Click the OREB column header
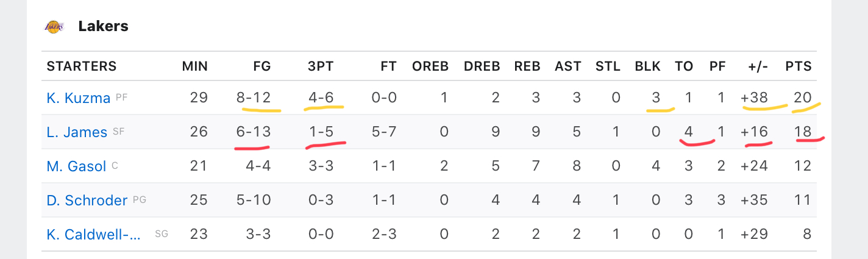This screenshot has width=868, height=259. 430,66
